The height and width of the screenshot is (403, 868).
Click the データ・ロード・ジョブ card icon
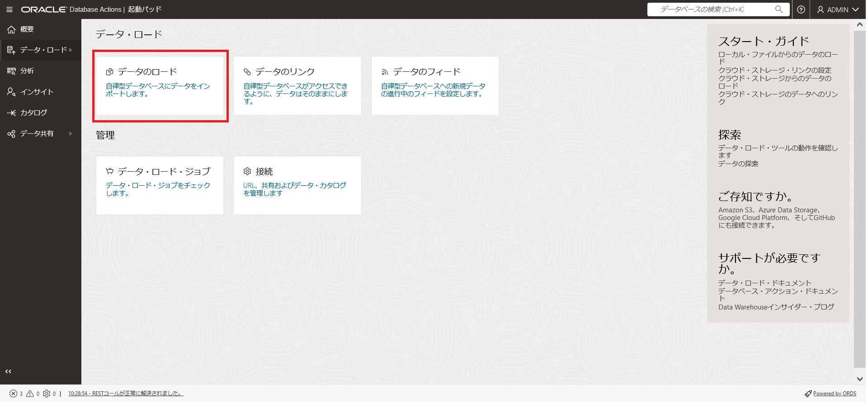pos(109,171)
